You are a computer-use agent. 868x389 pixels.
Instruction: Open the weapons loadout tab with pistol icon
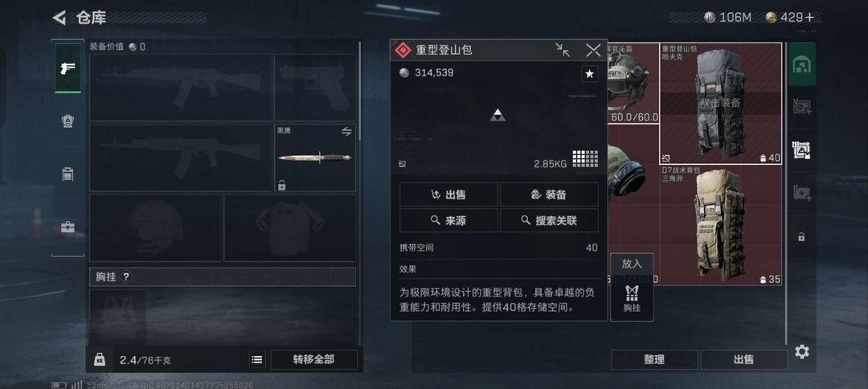point(68,68)
